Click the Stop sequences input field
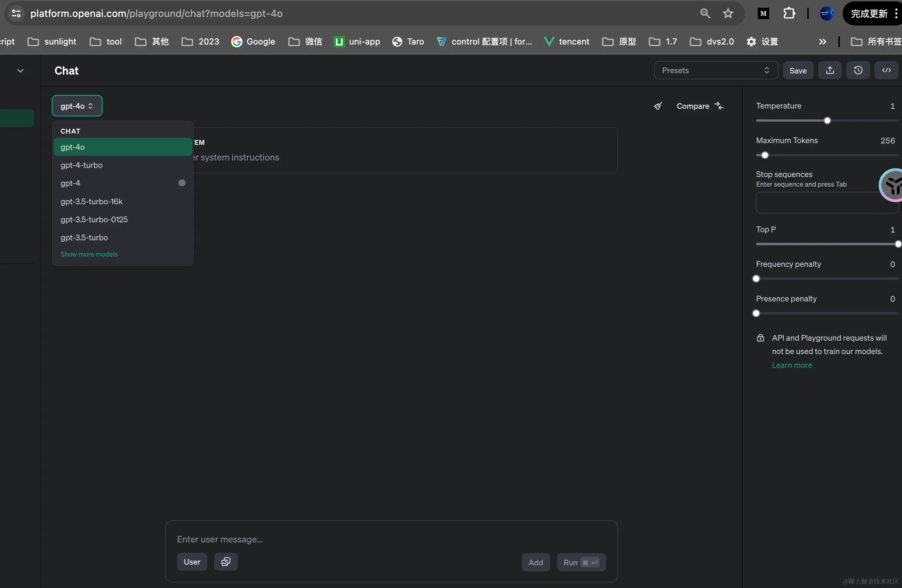The image size is (902, 588). pos(827,203)
